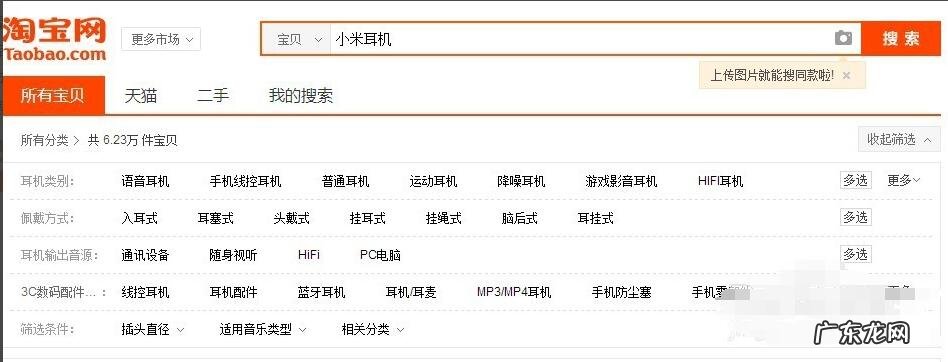Filter by 线控耳机 accessory

(x=145, y=293)
